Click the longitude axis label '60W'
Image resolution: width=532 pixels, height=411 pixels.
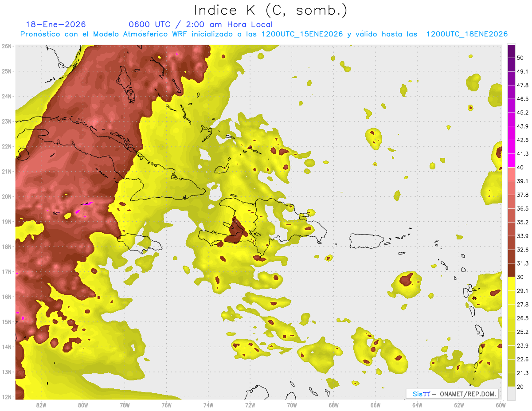[501, 405]
